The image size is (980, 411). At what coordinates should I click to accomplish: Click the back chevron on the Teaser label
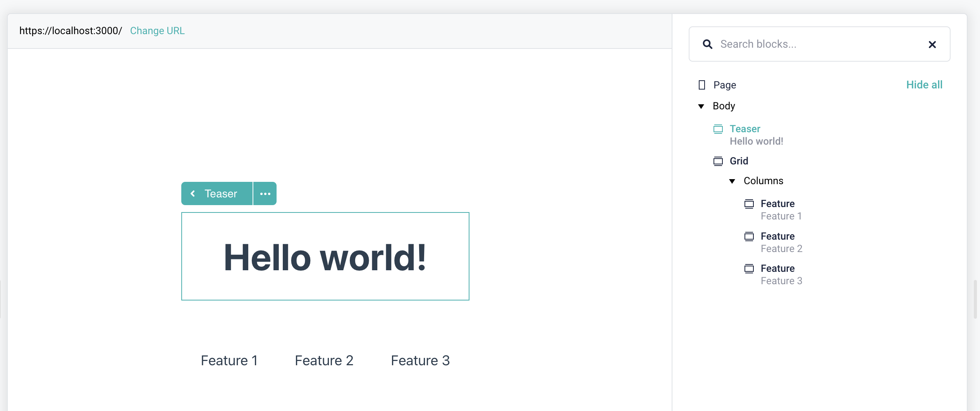pyautogui.click(x=193, y=193)
